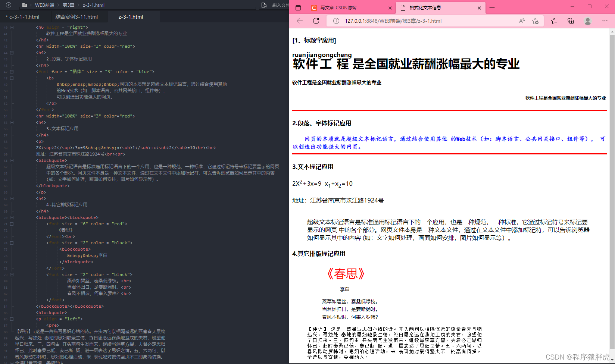615x364 pixels.
Task: Open the Collections icon in the Edge toolbar
Action: 571,21
